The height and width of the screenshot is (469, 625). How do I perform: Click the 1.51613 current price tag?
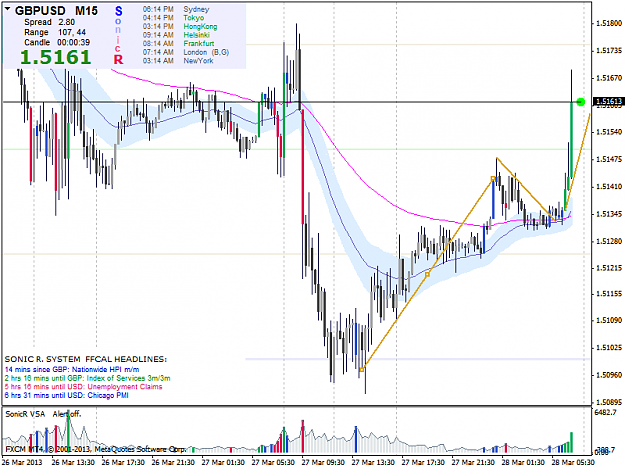point(608,102)
